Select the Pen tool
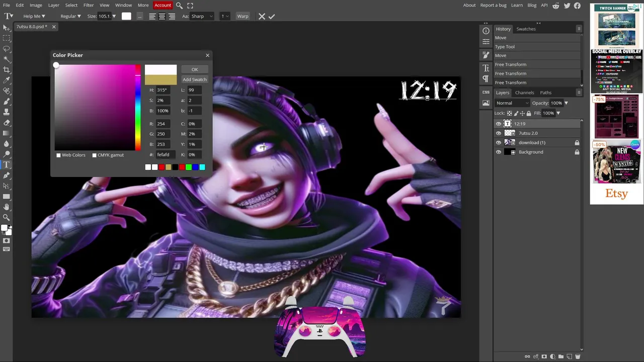 (7, 175)
